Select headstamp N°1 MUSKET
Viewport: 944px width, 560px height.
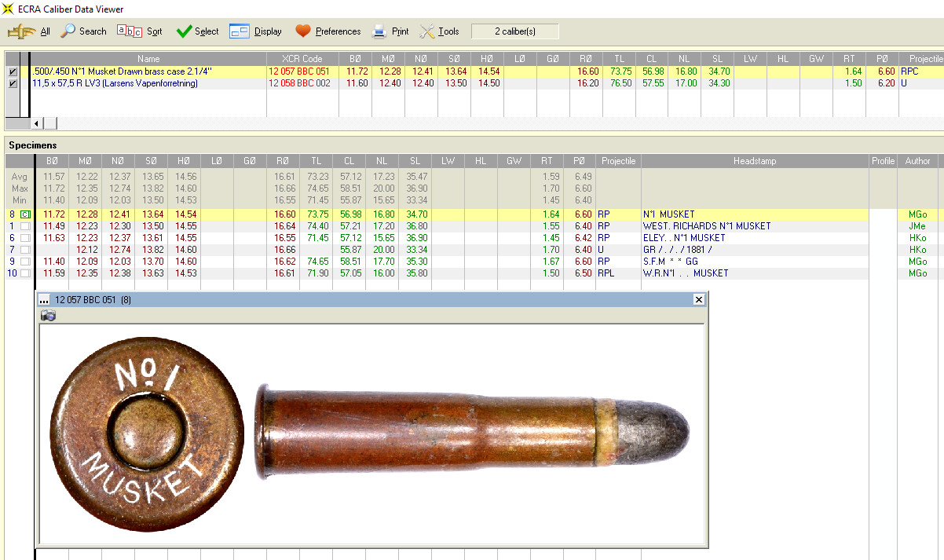(x=668, y=214)
